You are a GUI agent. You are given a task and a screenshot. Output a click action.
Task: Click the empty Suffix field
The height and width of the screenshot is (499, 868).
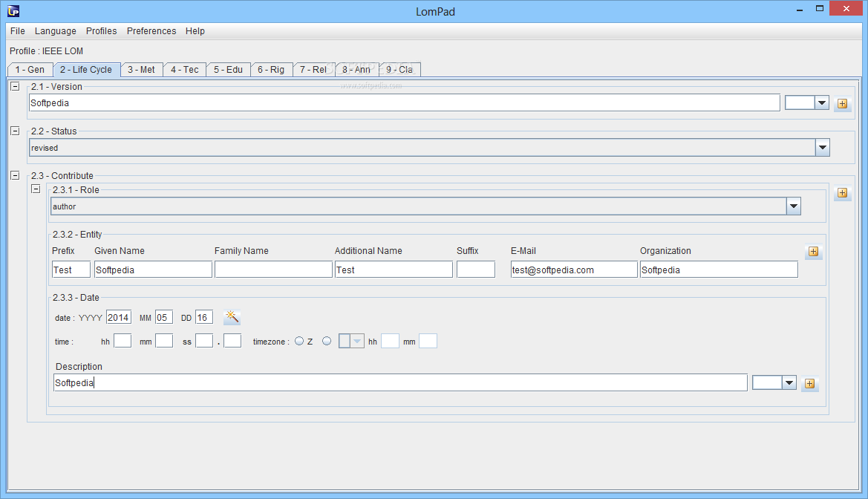click(475, 270)
